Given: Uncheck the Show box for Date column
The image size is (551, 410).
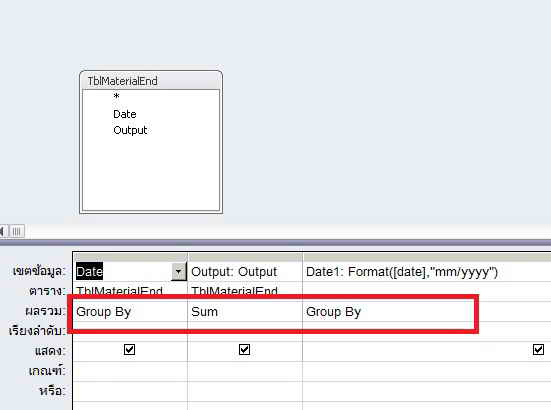Looking at the screenshot, I should click(129, 350).
